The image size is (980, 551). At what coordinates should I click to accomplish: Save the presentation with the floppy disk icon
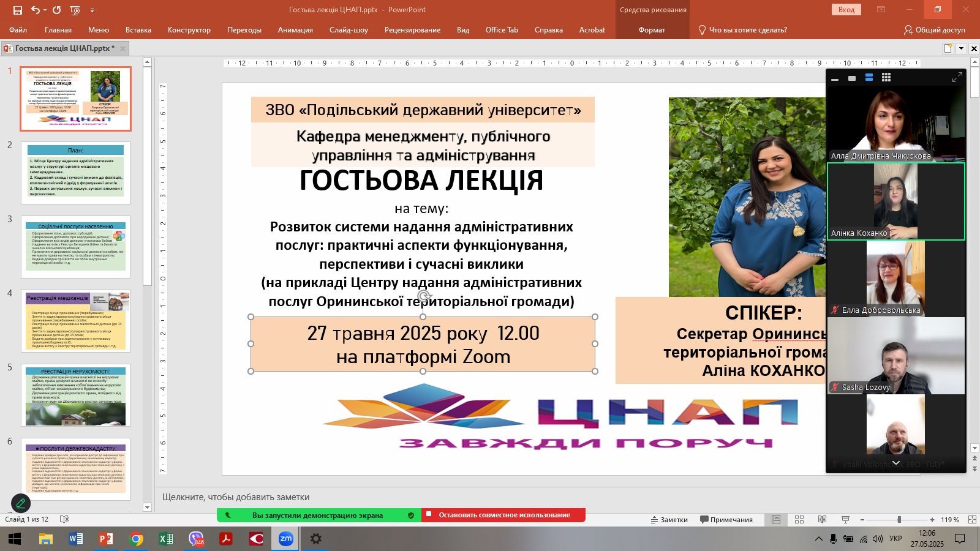pyautogui.click(x=17, y=10)
